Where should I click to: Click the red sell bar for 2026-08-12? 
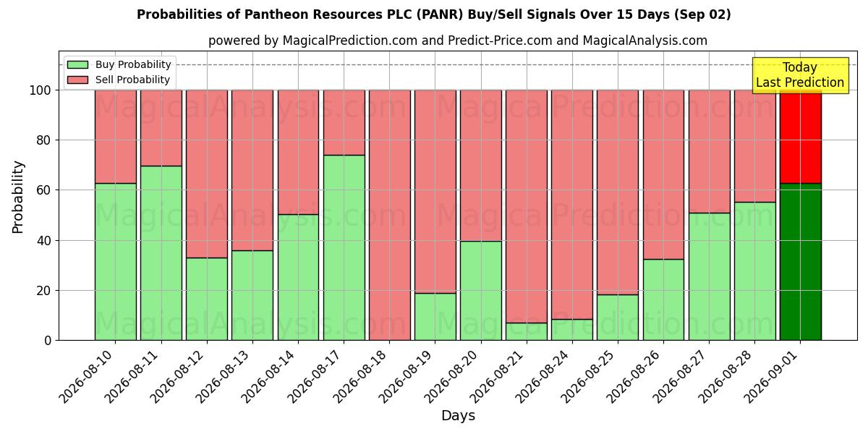point(207,174)
